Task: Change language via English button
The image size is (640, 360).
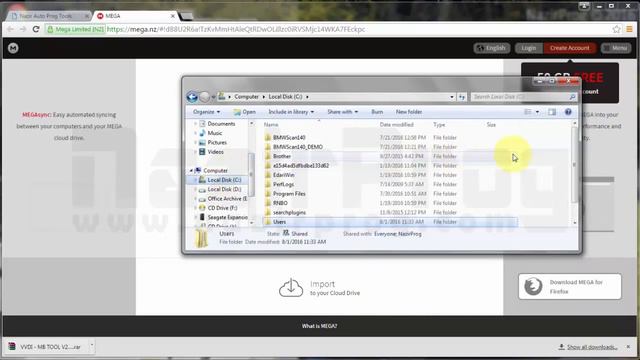Action: pos(492,48)
